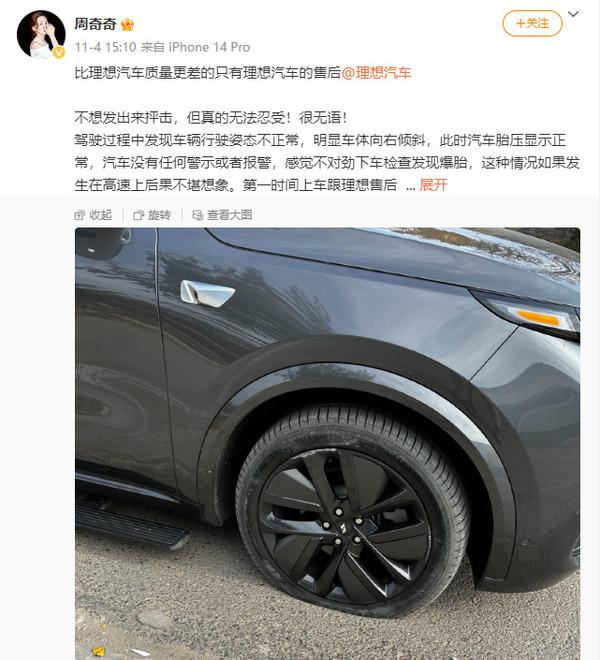Click the car's orange turn signal area in photo
600x660 pixels.
coord(538,318)
